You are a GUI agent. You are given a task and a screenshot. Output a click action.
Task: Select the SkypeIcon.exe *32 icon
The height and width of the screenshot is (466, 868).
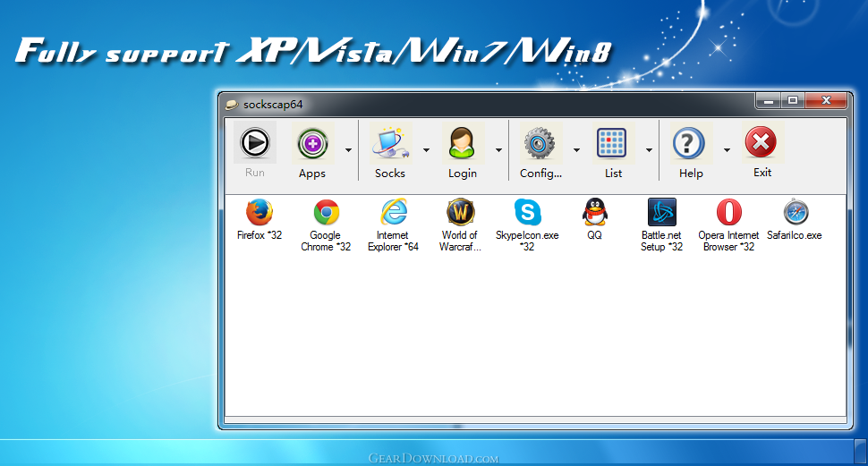(x=528, y=212)
